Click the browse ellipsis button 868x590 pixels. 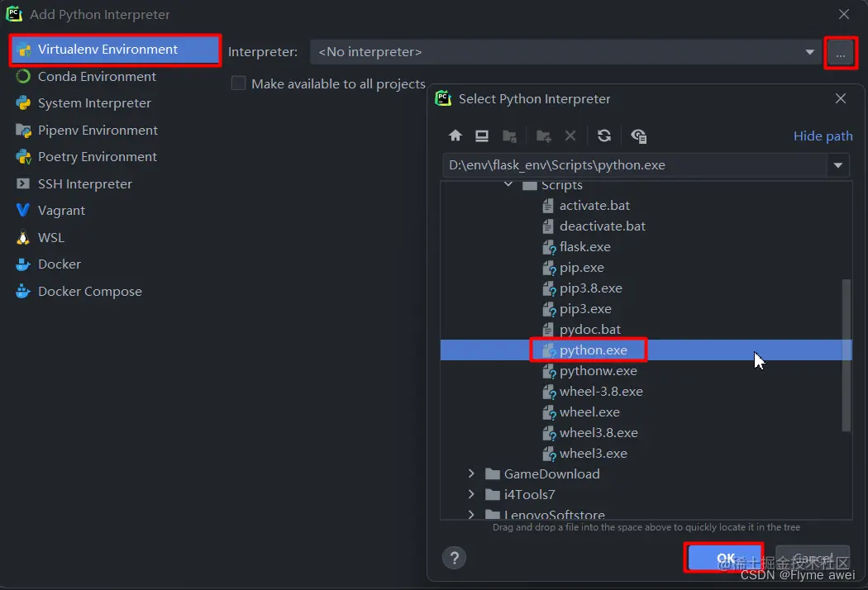[x=841, y=53]
